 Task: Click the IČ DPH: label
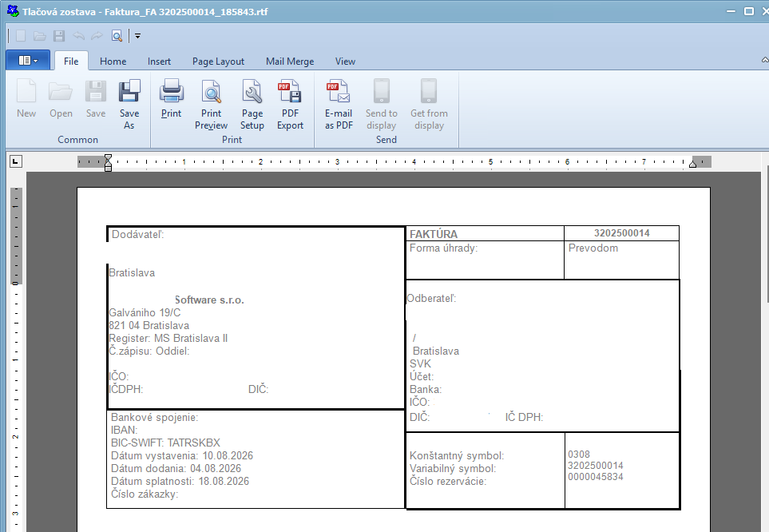[x=525, y=417]
